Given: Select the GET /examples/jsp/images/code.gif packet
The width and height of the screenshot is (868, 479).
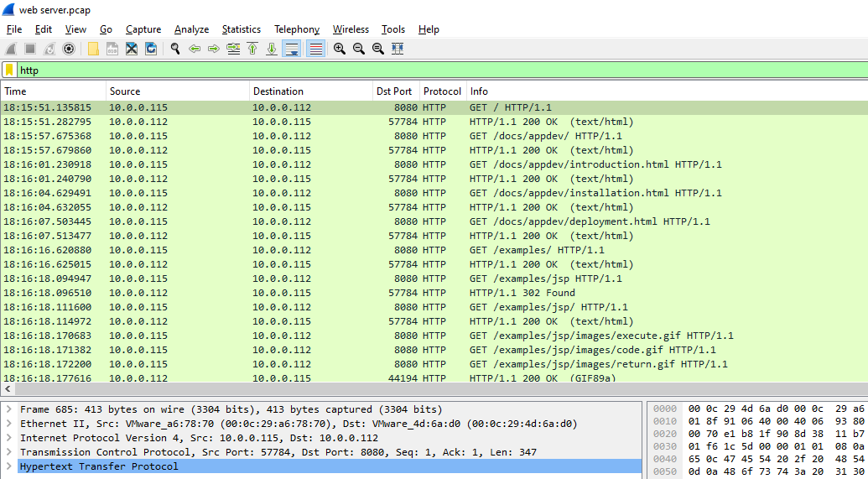Looking at the screenshot, I should point(592,350).
